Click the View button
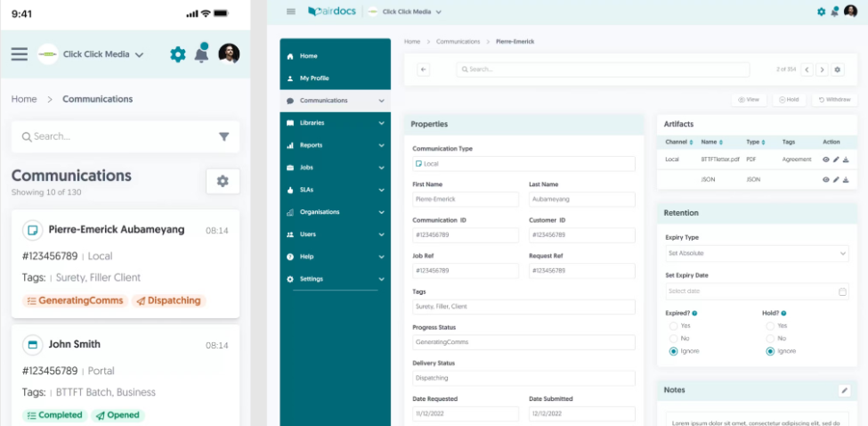 point(749,100)
